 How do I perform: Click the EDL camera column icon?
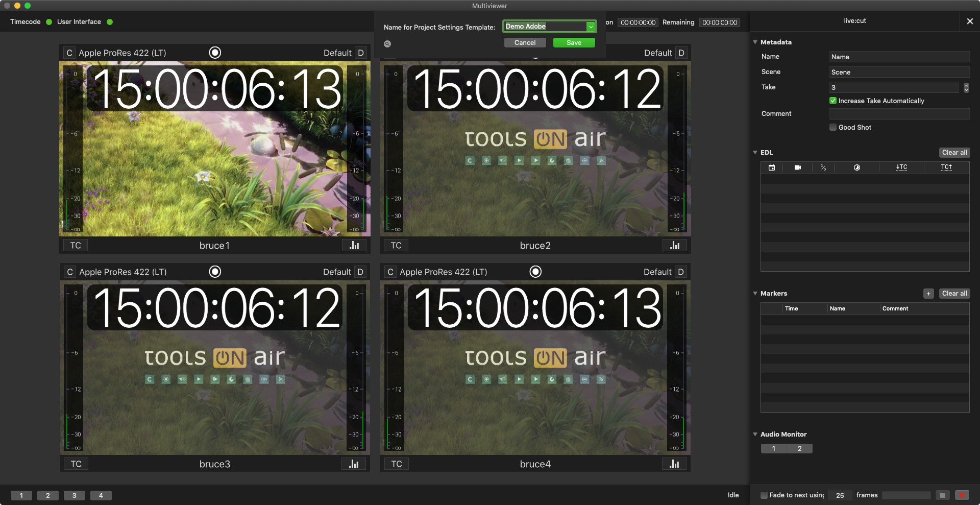[798, 167]
